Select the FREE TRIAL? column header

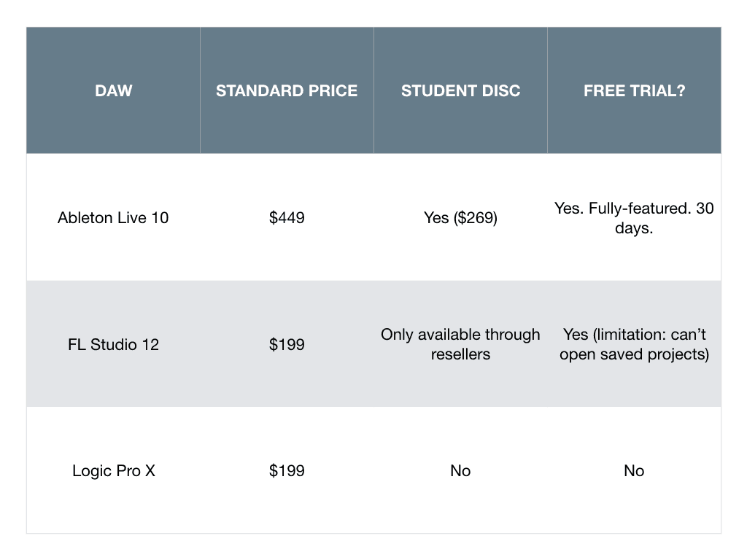click(634, 90)
